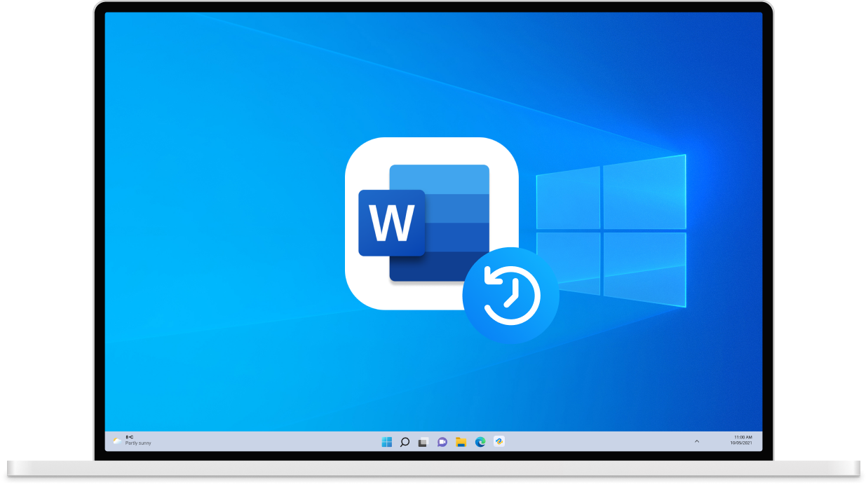
Task: Launch Teams Chat from taskbar
Action: point(442,442)
